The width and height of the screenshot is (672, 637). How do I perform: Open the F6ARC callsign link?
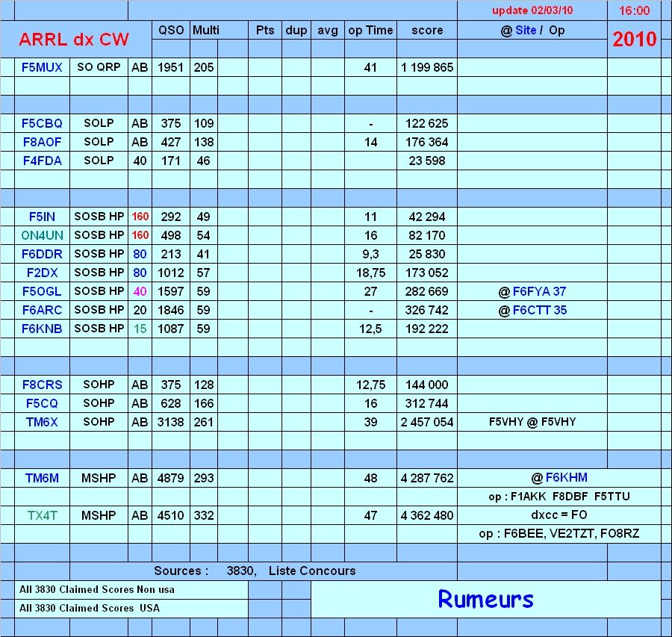42,310
